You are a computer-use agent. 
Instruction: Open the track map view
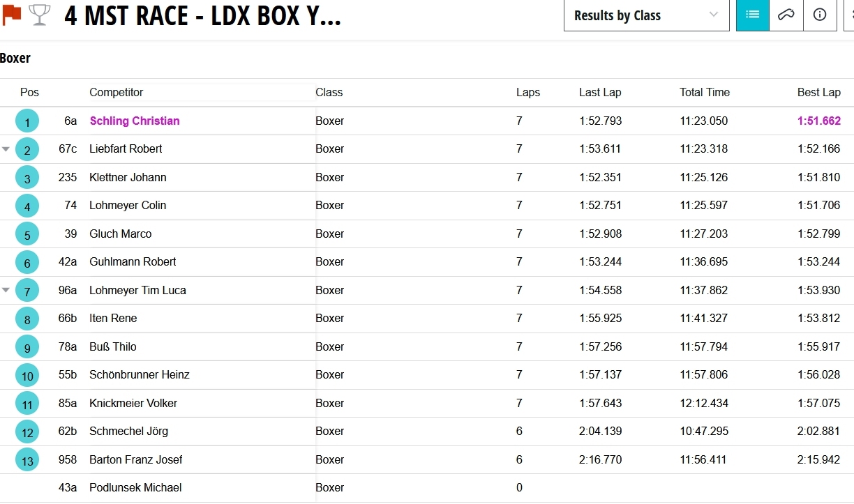pyautogui.click(x=786, y=15)
